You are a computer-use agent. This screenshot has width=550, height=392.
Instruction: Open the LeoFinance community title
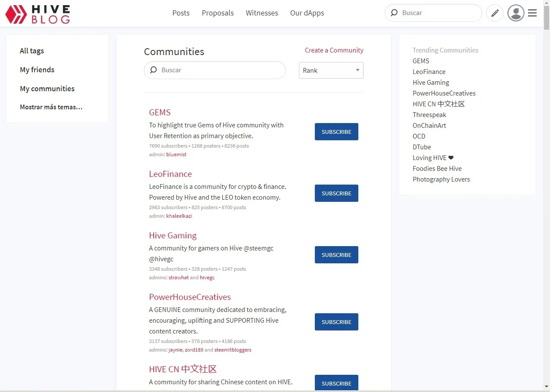(x=171, y=174)
